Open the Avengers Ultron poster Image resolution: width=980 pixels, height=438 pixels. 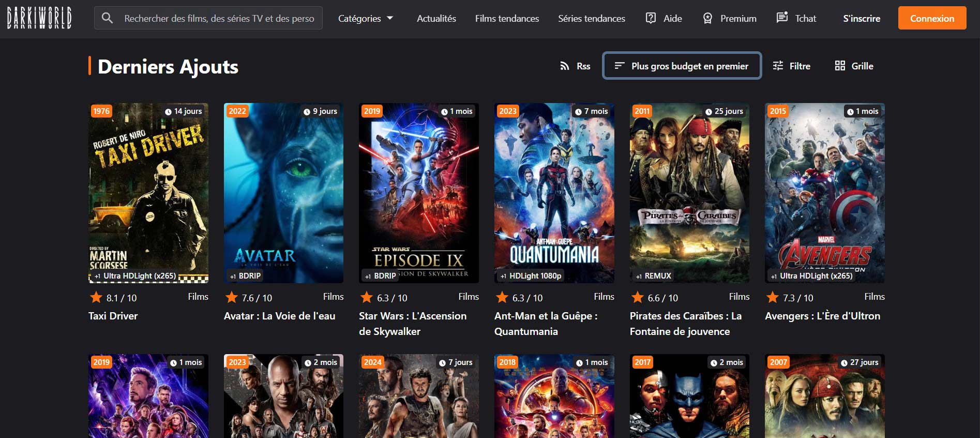(825, 193)
